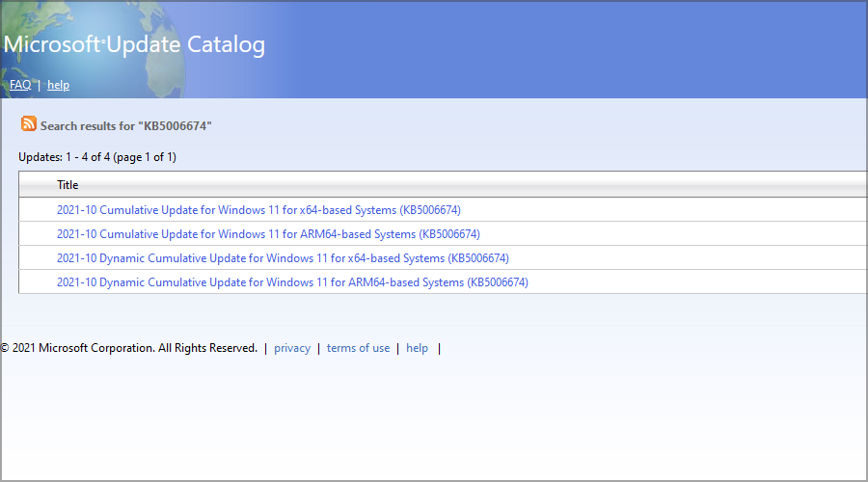This screenshot has width=868, height=482.
Task: Open the Microsoft Update Catalog home title
Action: pos(134,44)
